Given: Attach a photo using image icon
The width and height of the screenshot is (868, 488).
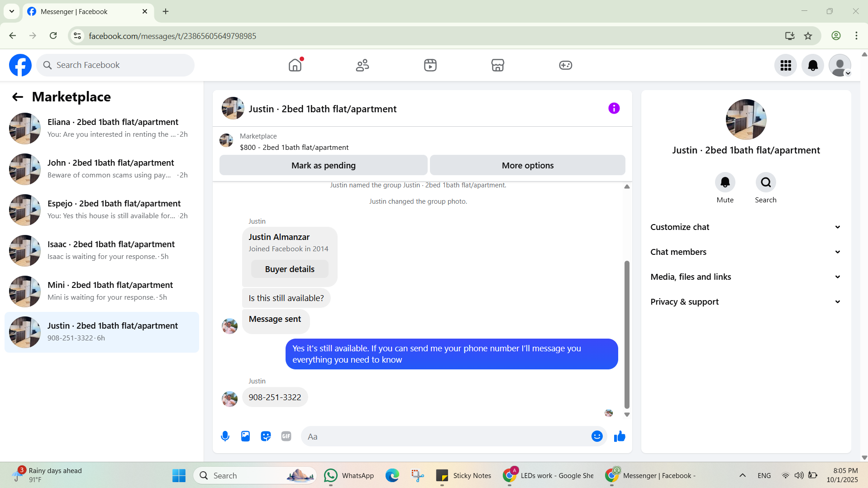Looking at the screenshot, I should (x=245, y=436).
